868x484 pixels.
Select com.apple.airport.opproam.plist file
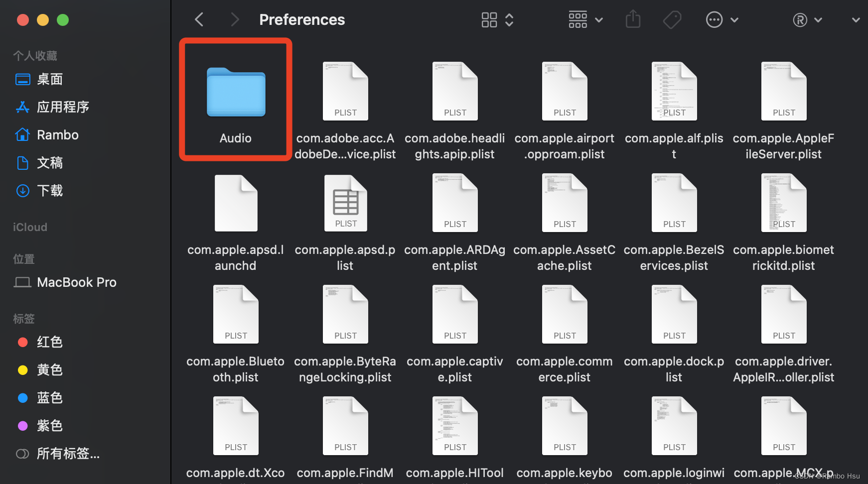tap(565, 91)
